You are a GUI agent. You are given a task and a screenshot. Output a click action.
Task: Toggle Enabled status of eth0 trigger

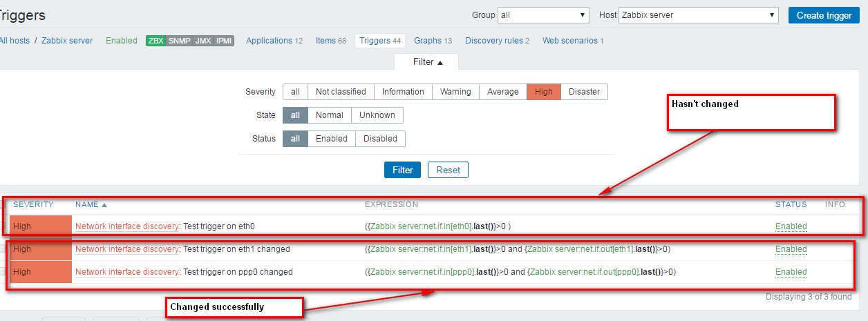point(791,226)
